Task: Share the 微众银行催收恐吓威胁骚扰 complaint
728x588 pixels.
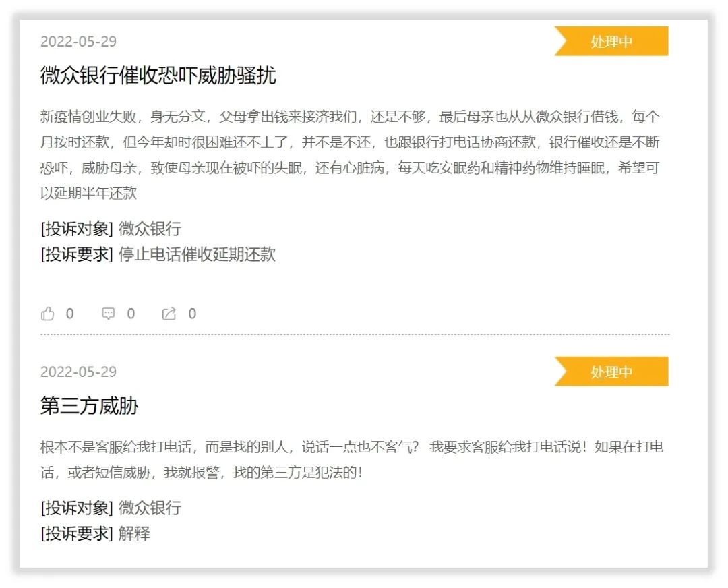Action: [x=169, y=314]
